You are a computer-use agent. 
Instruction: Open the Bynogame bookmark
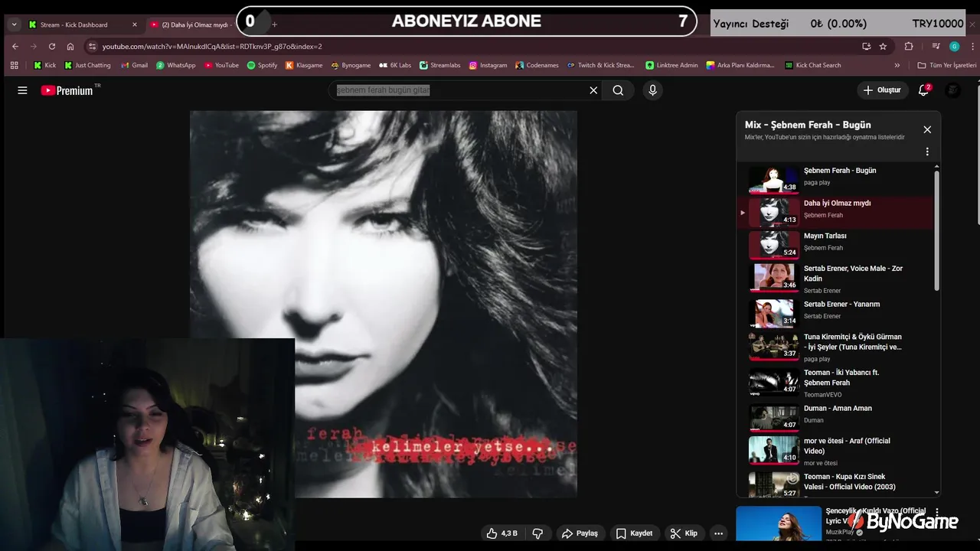(351, 65)
